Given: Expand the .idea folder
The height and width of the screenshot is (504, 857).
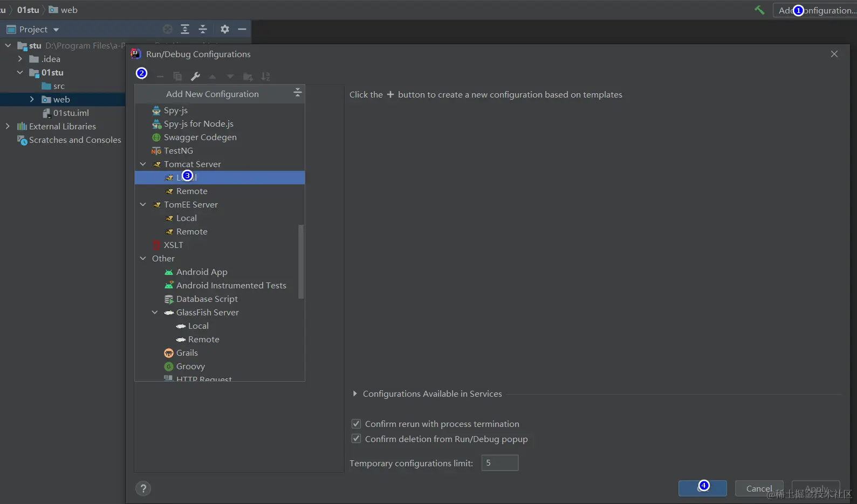Looking at the screenshot, I should pos(20,59).
